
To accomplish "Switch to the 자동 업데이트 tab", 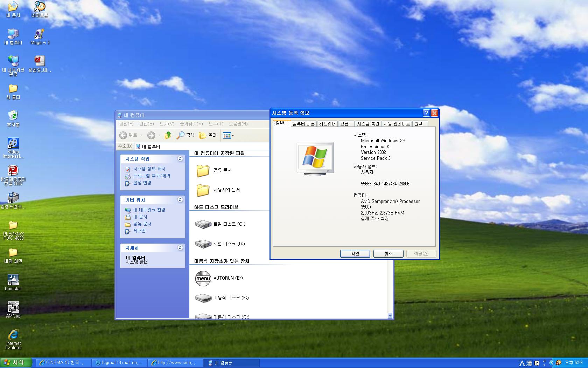I will tap(397, 124).
